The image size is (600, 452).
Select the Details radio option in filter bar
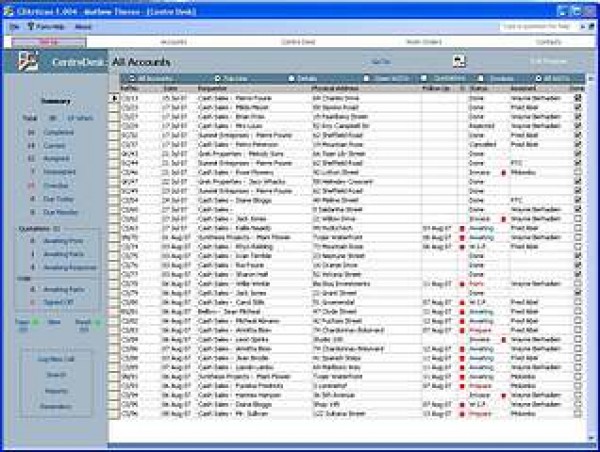coord(291,78)
